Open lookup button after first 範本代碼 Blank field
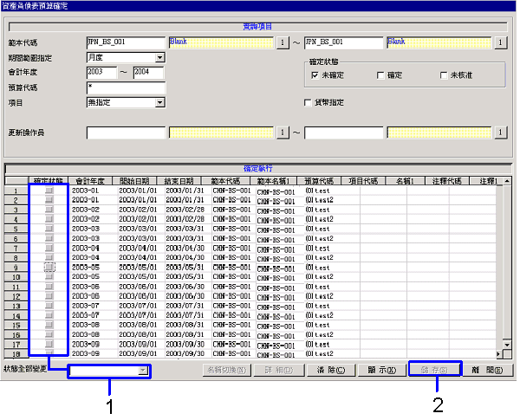 (283, 42)
